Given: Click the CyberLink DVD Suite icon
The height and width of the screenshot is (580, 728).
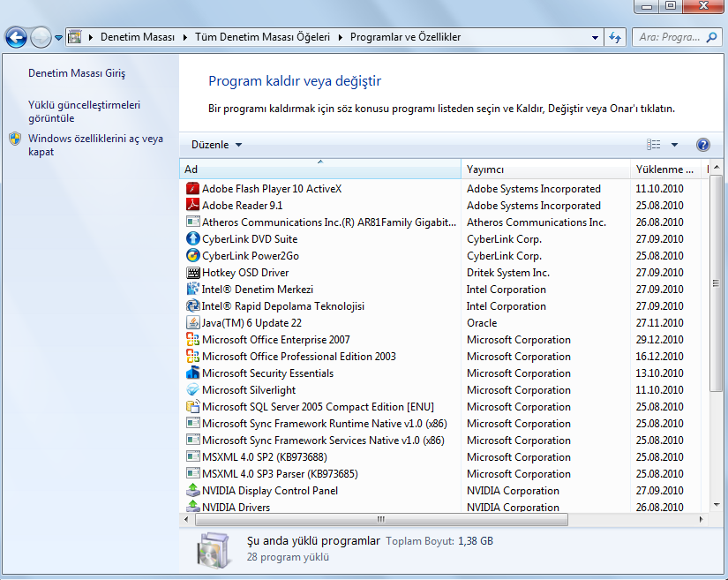Looking at the screenshot, I should 192,238.
